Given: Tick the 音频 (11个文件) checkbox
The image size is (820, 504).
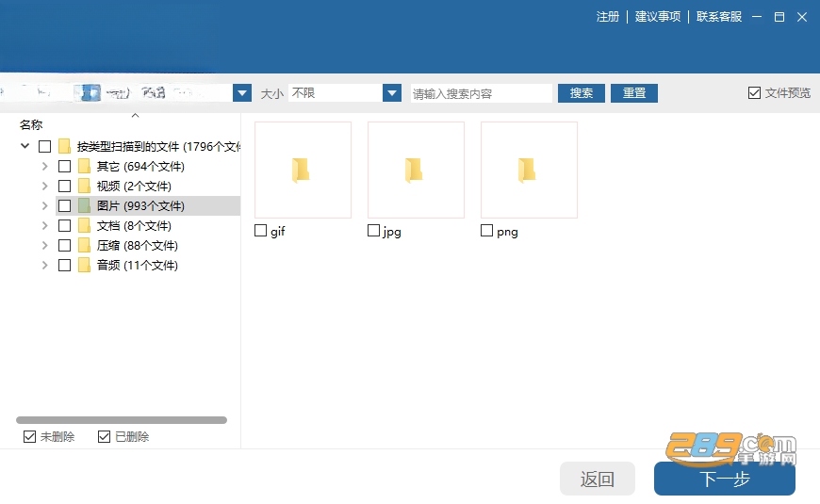Looking at the screenshot, I should point(64,265).
